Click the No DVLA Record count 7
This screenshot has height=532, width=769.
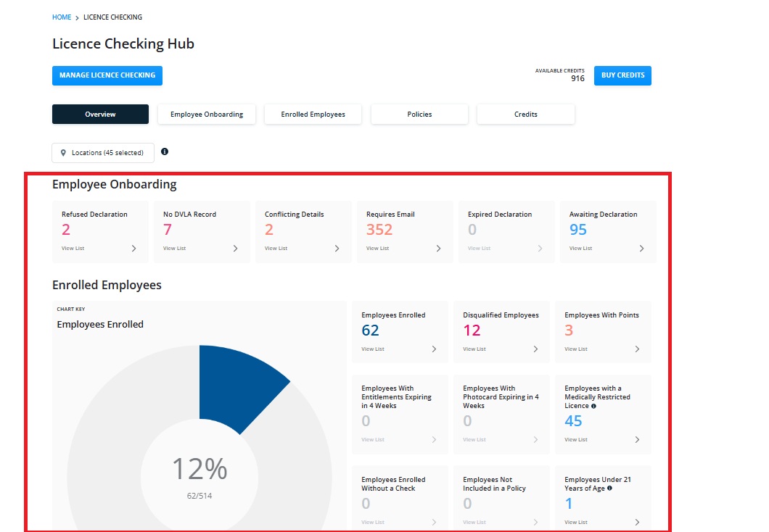(168, 230)
